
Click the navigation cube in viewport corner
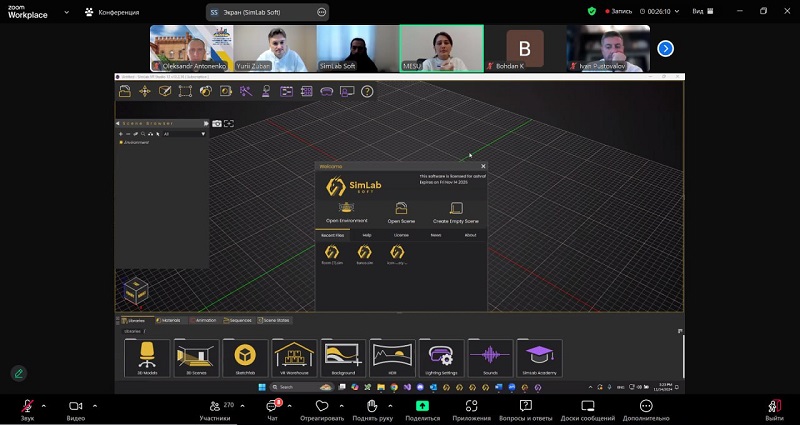(136, 291)
